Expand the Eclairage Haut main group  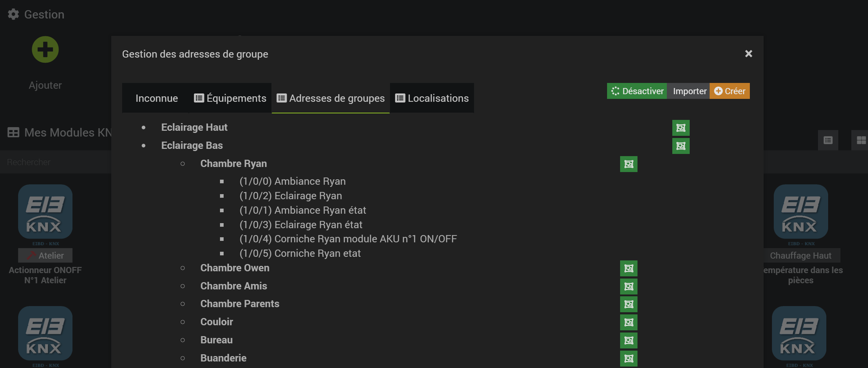pyautogui.click(x=194, y=127)
